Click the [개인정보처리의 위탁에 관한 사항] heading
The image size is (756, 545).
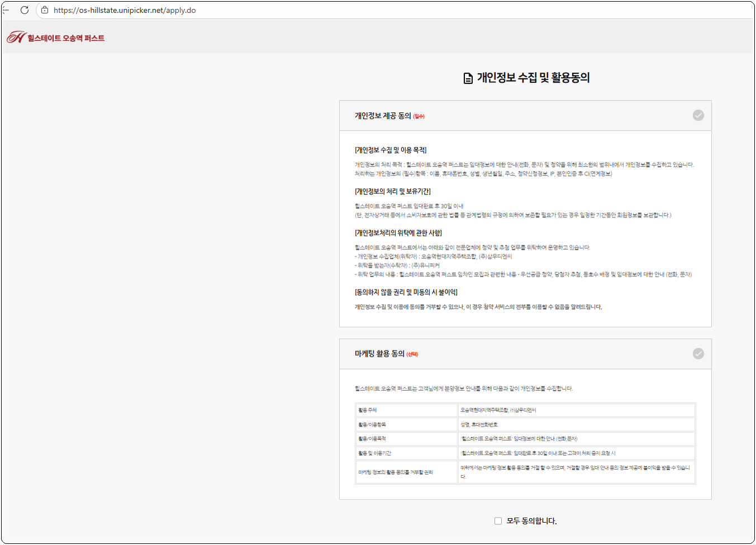398,233
